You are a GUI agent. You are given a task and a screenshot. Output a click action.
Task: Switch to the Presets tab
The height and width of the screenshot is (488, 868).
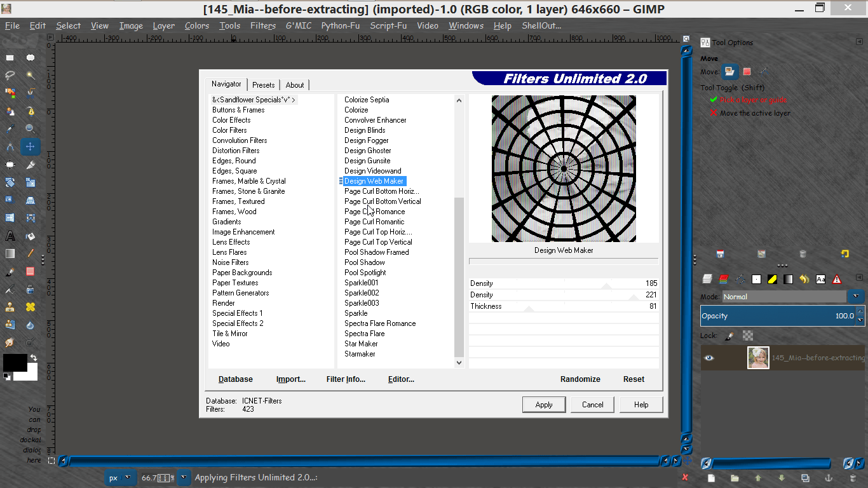click(263, 85)
